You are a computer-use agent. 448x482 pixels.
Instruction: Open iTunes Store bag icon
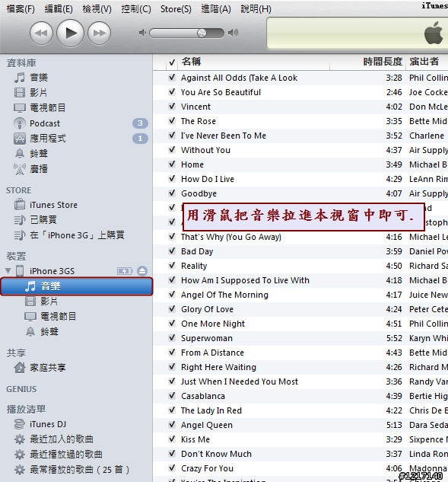click(20, 204)
